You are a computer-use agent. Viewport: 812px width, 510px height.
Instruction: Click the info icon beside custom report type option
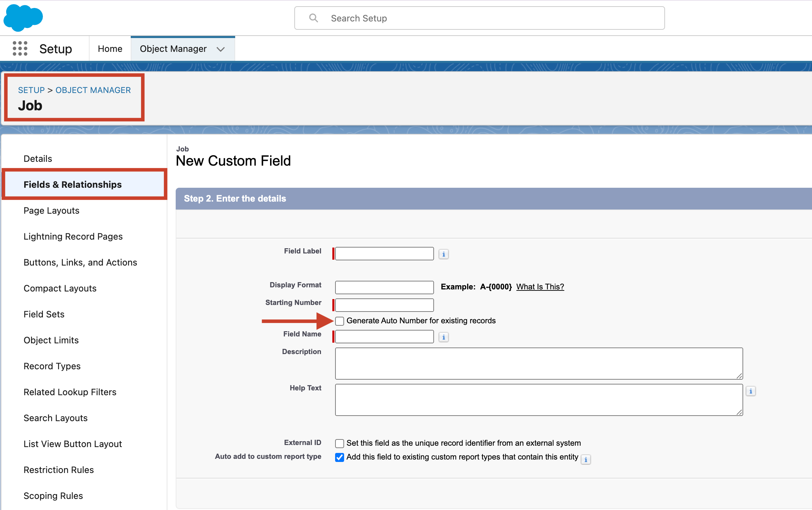(x=586, y=459)
